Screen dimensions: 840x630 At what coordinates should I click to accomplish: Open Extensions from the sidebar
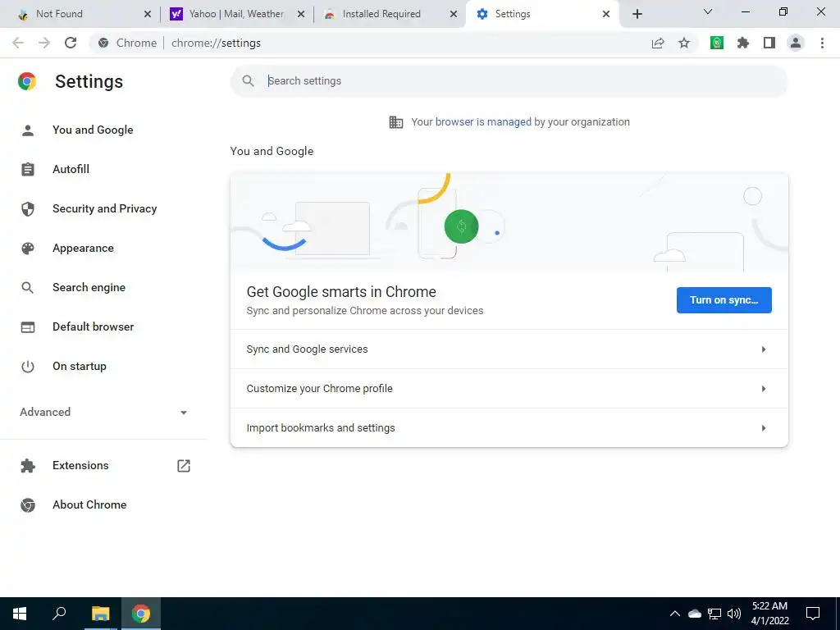tap(80, 466)
